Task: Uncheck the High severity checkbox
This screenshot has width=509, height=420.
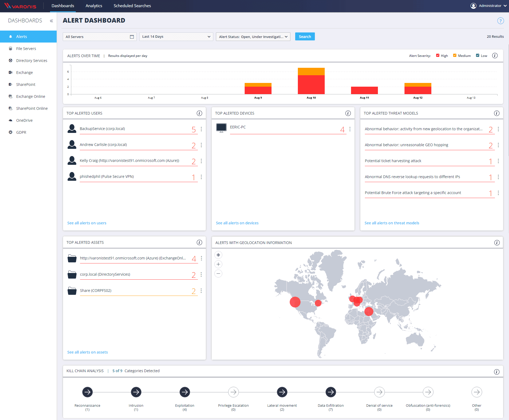Action: point(438,56)
